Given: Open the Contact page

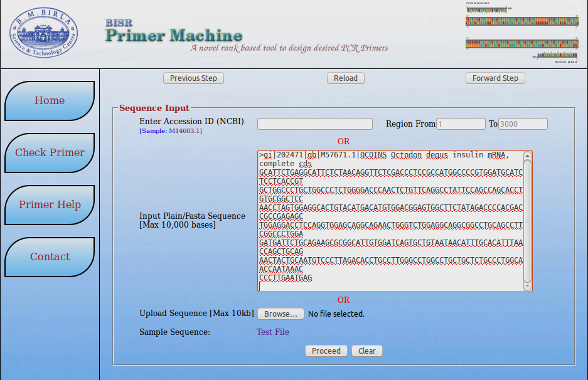Looking at the screenshot, I should (50, 256).
